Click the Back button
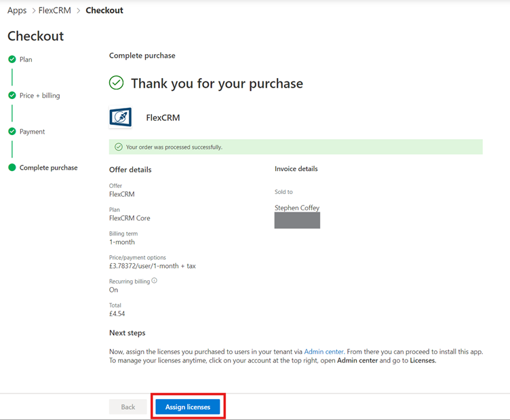This screenshot has width=510, height=420. pyautogui.click(x=128, y=407)
